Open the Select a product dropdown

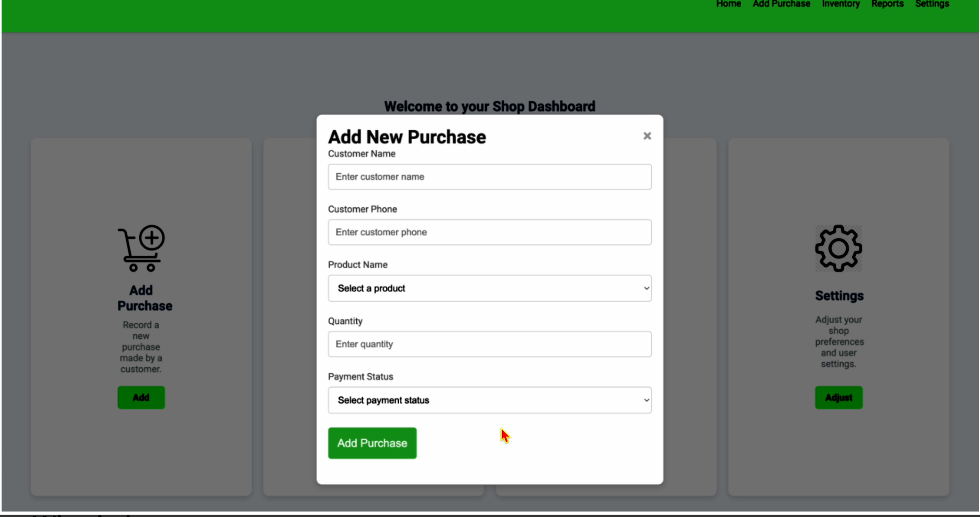tap(489, 288)
